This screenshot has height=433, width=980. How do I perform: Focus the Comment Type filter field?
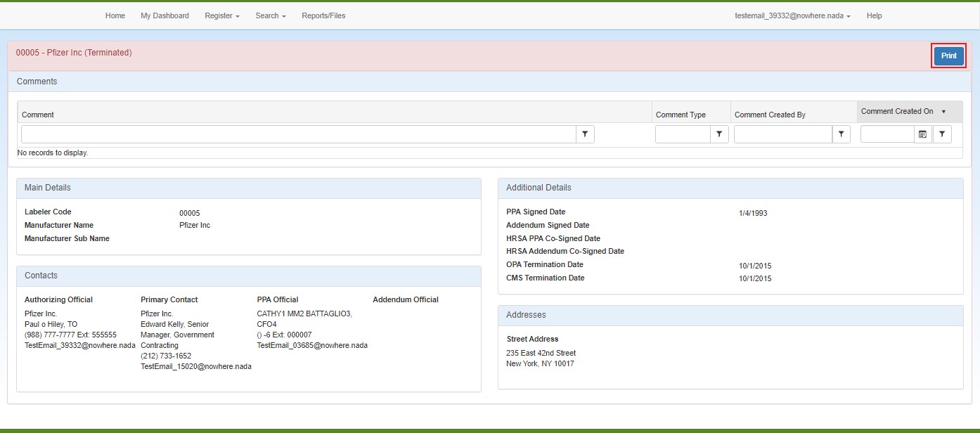[683, 134]
